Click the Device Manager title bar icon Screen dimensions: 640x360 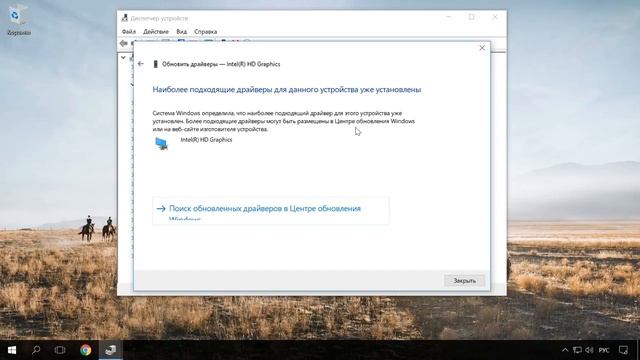pos(125,18)
